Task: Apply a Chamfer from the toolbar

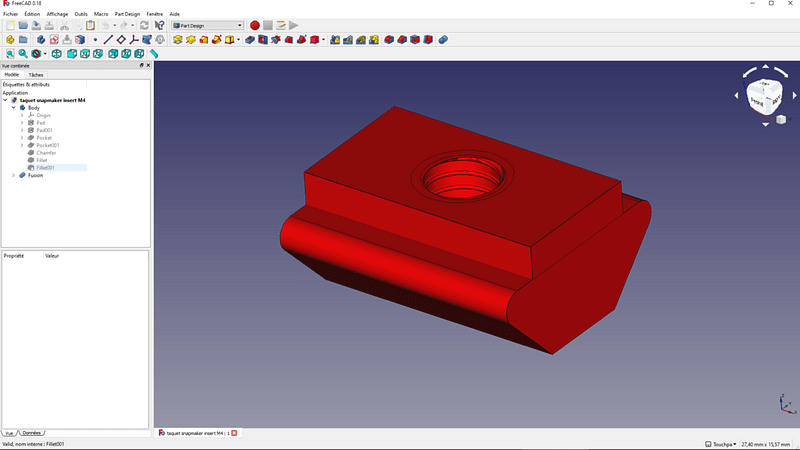Action: pos(402,40)
